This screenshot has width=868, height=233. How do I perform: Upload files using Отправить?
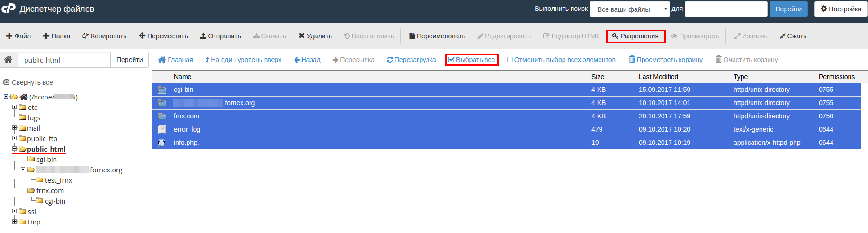point(220,36)
